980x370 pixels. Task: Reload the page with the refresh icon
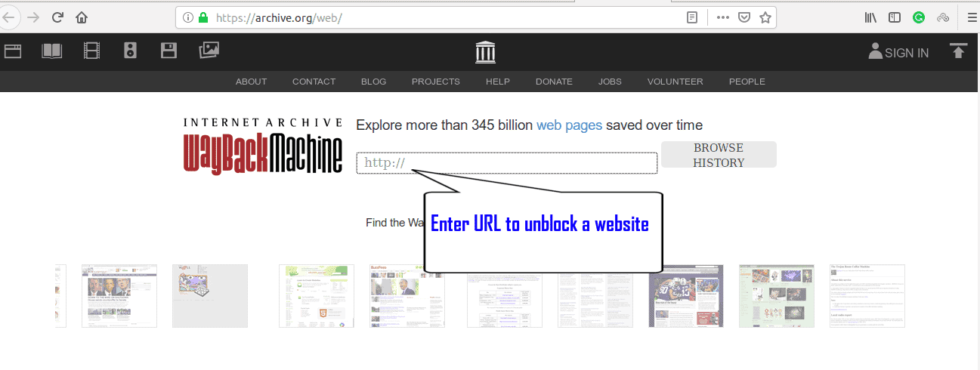(57, 17)
